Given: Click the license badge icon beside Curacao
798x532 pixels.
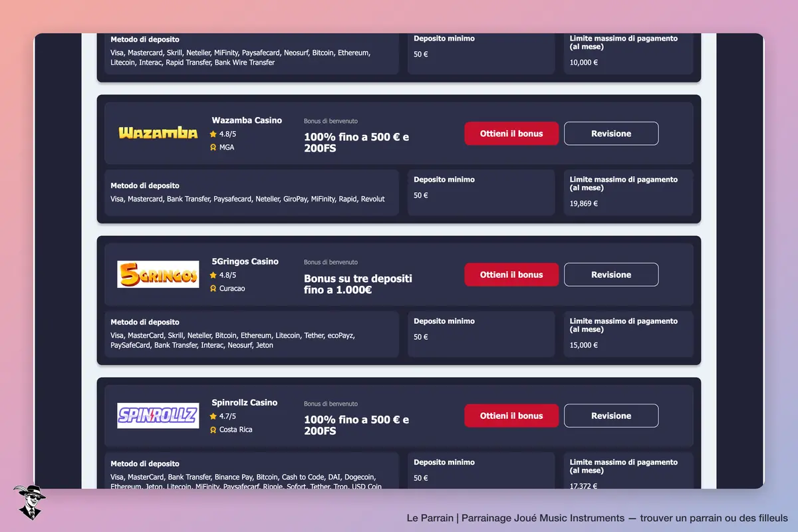Looking at the screenshot, I should click(x=213, y=289).
